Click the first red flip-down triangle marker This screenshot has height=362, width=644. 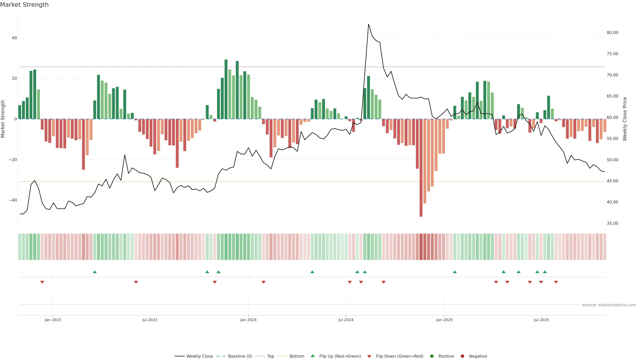pos(42,282)
